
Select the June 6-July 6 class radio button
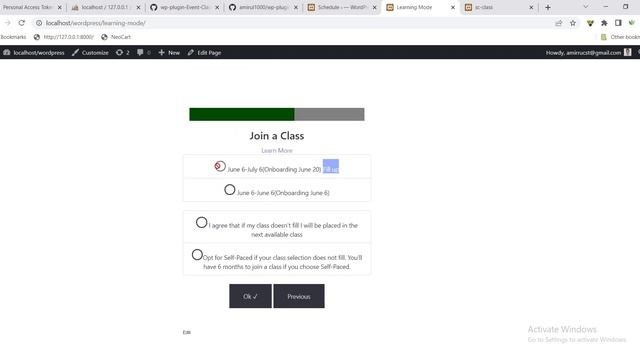pos(220,166)
